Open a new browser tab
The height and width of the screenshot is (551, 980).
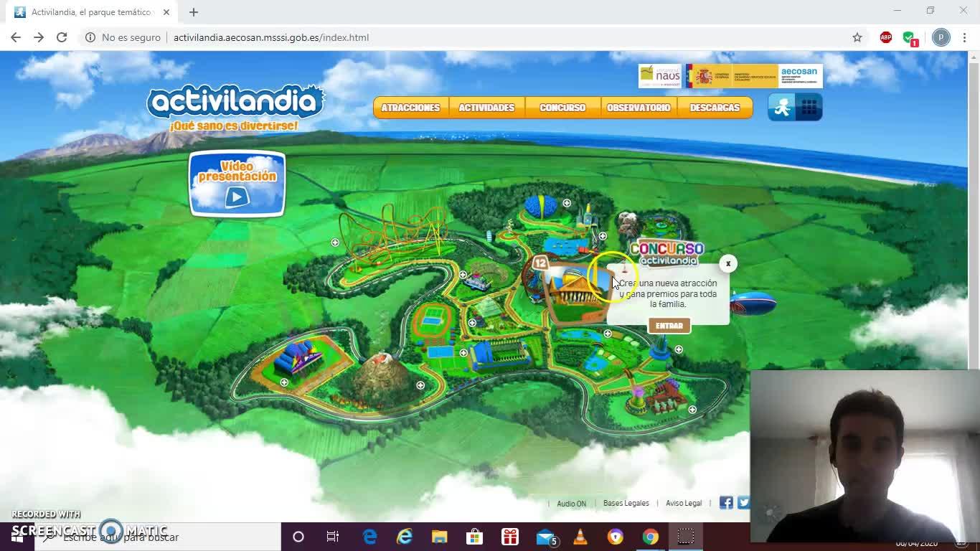tap(194, 12)
